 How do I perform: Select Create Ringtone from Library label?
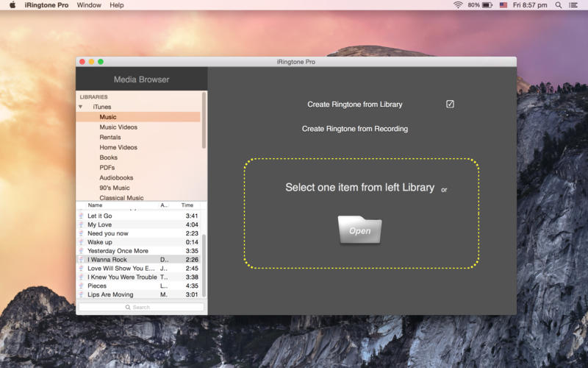355,105
